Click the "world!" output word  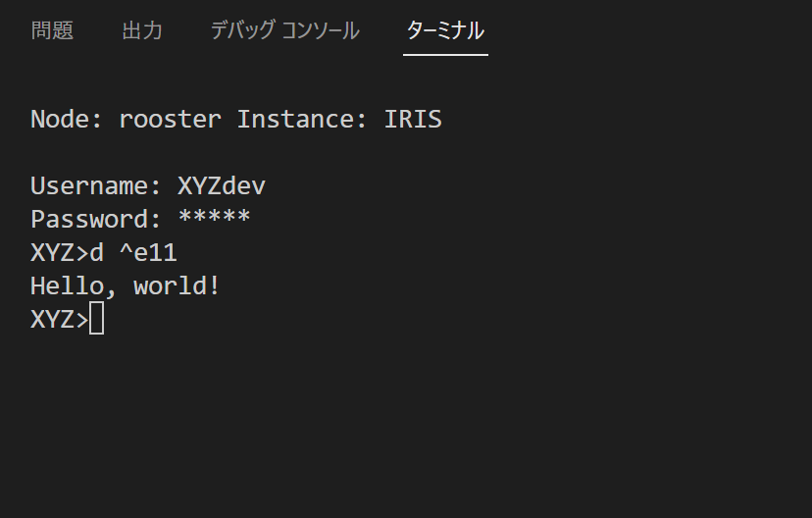pos(178,286)
